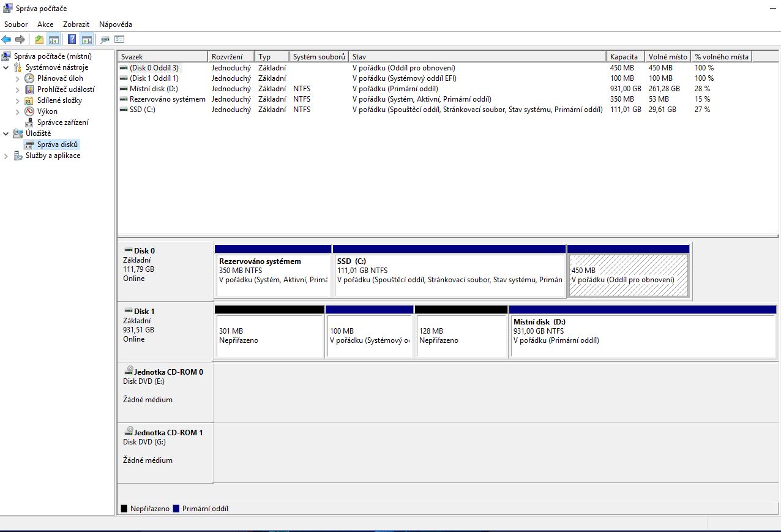
Task: Select the Prohlížeč událostí tree item
Action: tap(65, 89)
